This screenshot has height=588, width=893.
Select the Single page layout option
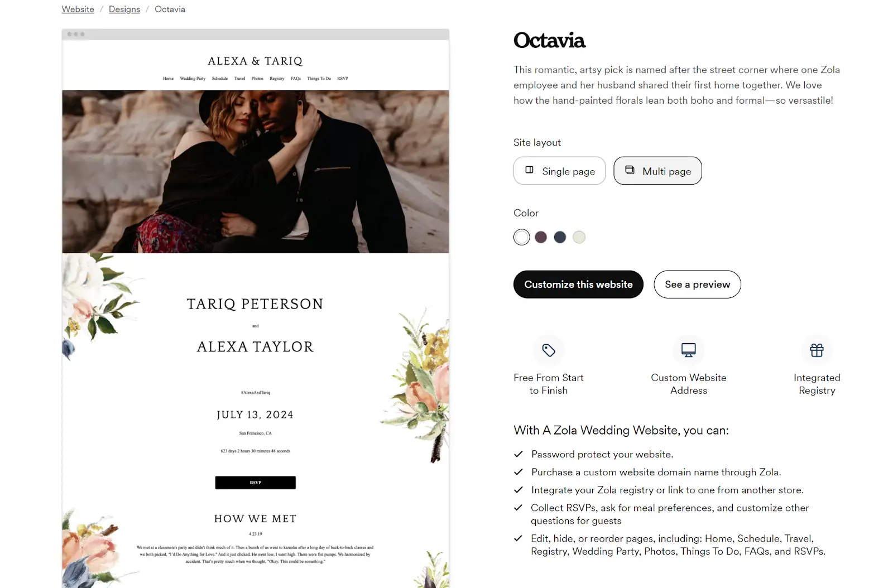coord(559,171)
